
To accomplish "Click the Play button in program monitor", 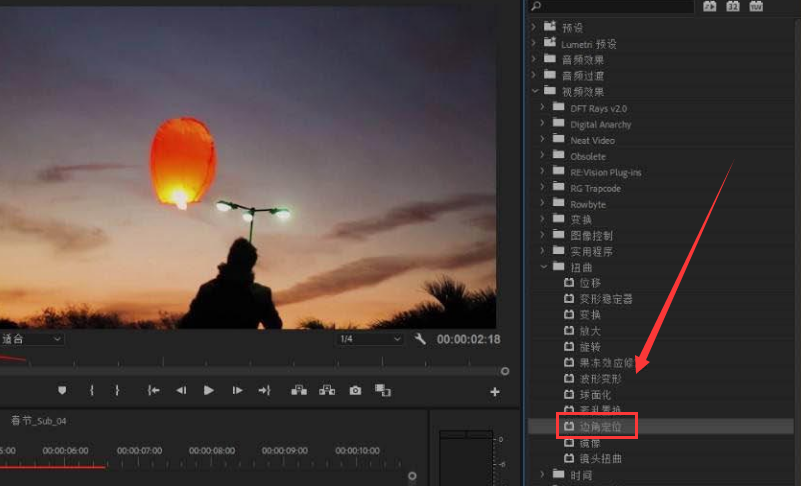I will pyautogui.click(x=209, y=390).
